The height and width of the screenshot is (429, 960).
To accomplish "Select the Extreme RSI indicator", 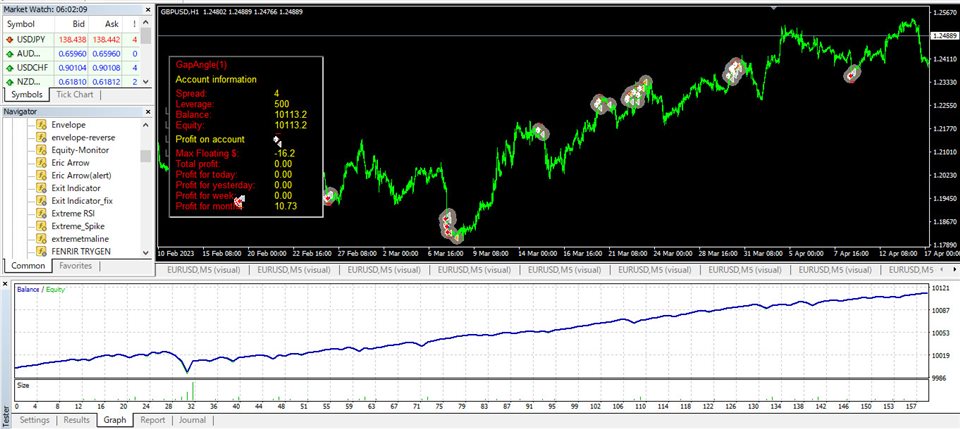I will tap(73, 213).
